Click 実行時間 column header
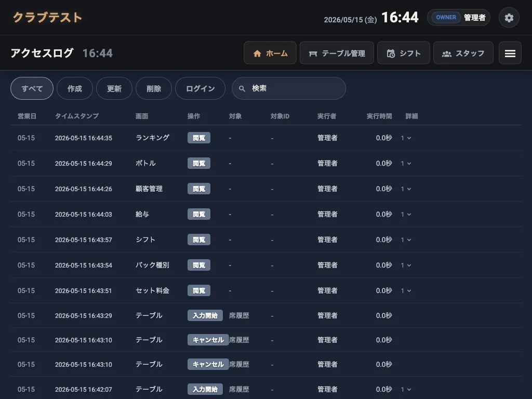The image size is (532, 399). click(x=379, y=116)
